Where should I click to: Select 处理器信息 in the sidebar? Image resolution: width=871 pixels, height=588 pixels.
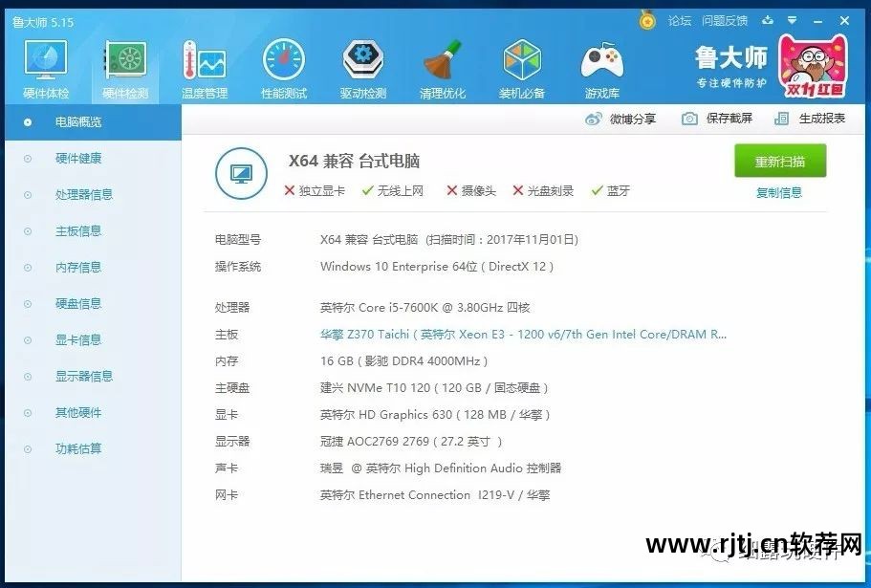tap(84, 195)
